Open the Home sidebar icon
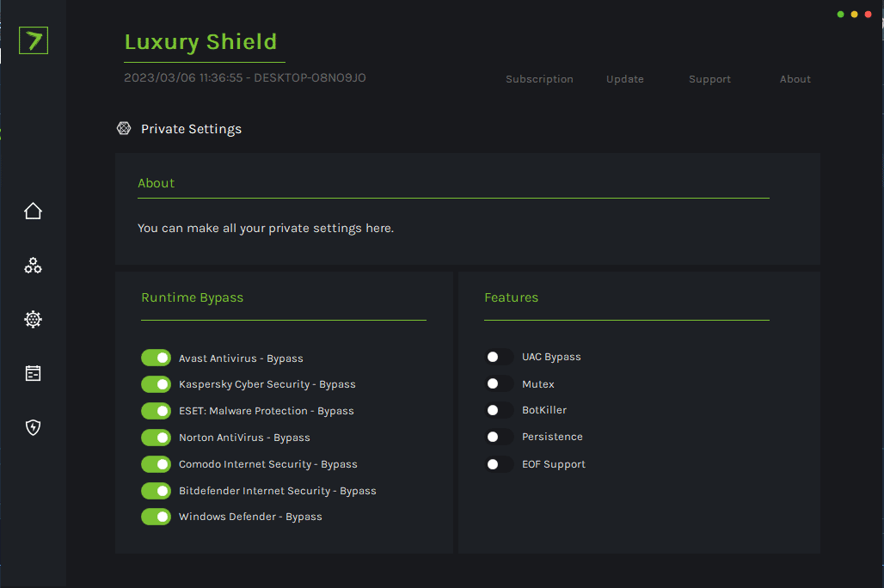The width and height of the screenshot is (884, 588). coord(34,211)
